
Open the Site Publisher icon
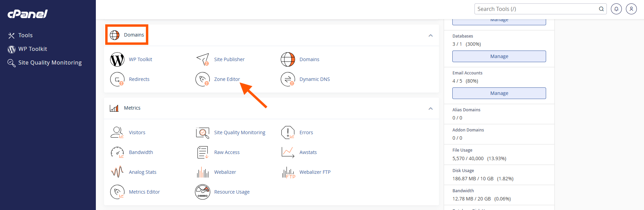(203, 59)
